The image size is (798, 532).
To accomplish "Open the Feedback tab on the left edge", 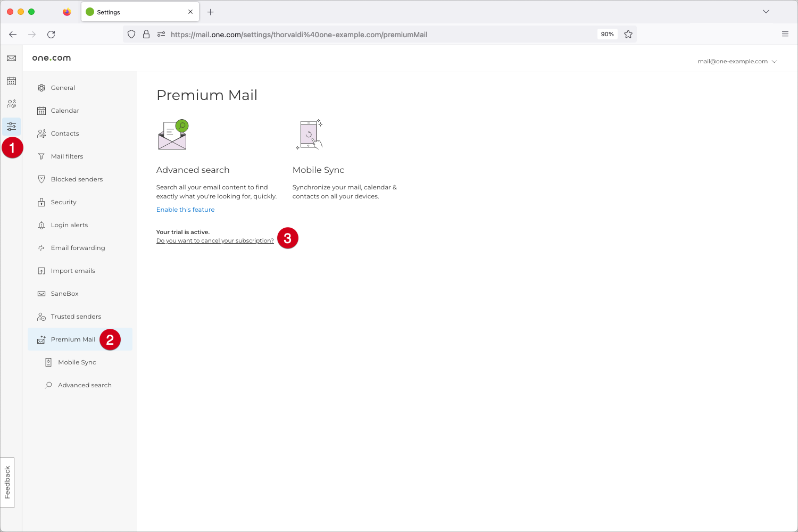I will pos(8,483).
